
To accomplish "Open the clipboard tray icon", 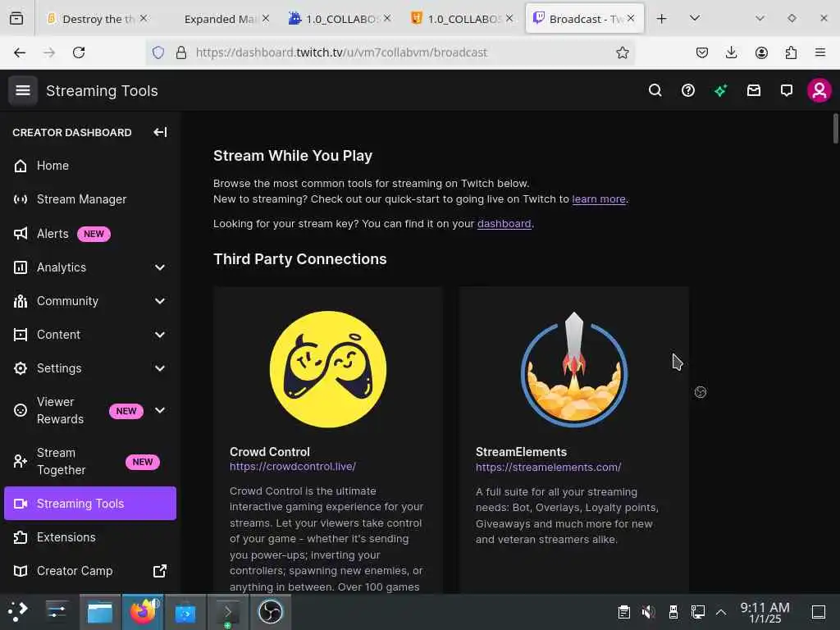I will tap(623, 611).
